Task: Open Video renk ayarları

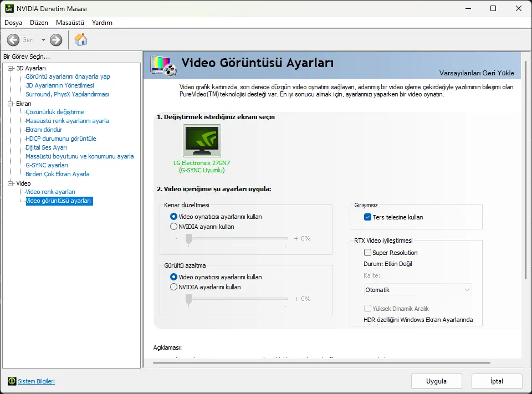Action: (50, 192)
